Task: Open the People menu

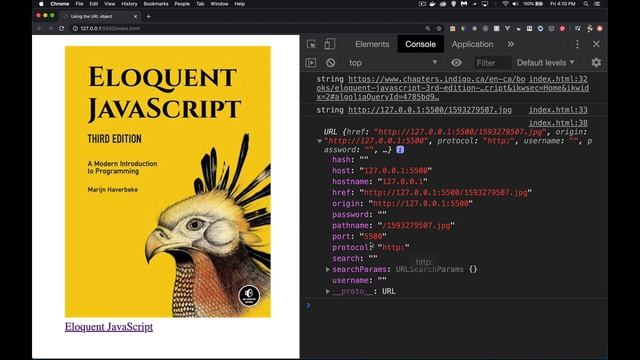Action: (x=182, y=4)
